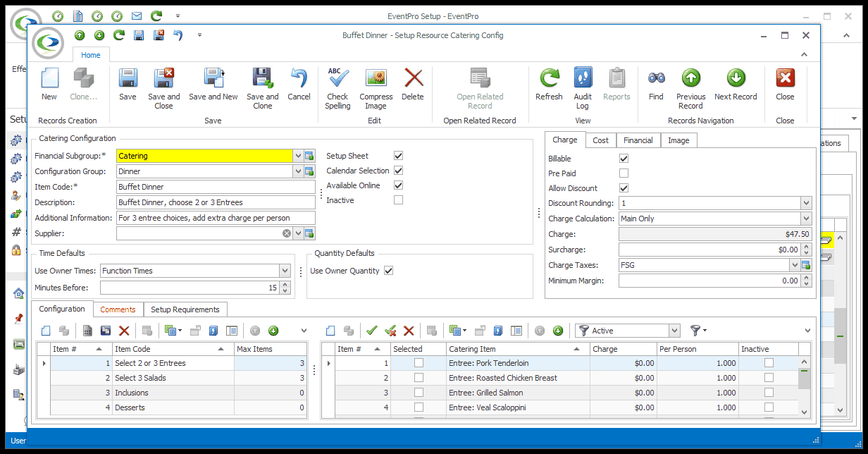
Task: Toggle the Available Online checkbox
Action: click(399, 185)
